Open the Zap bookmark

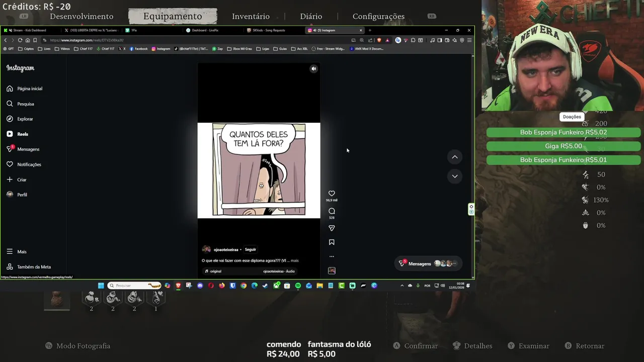pos(217,49)
